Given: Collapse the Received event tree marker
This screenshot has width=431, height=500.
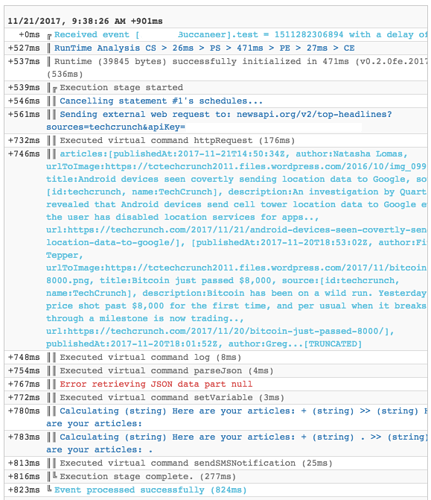Looking at the screenshot, I should click(x=49, y=36).
